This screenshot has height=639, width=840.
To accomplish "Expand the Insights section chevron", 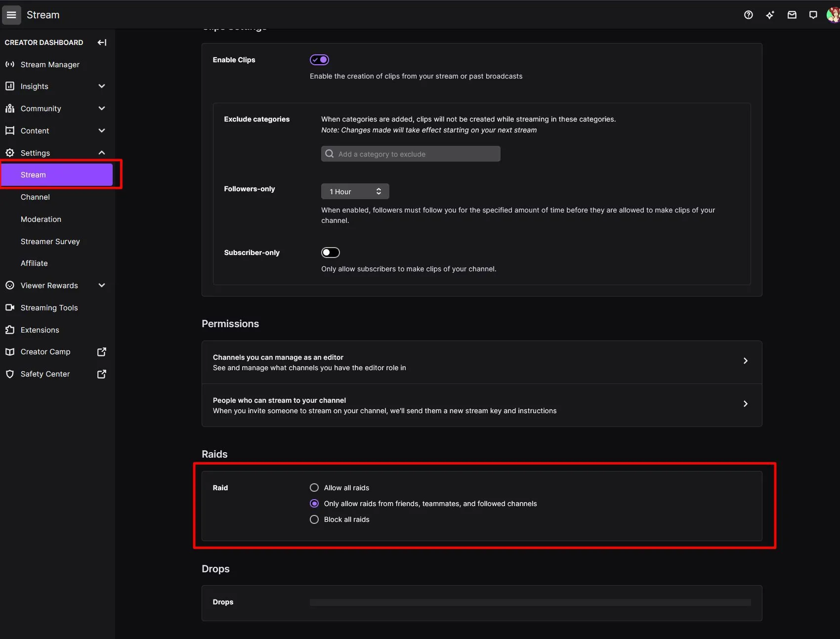I will pyautogui.click(x=102, y=86).
